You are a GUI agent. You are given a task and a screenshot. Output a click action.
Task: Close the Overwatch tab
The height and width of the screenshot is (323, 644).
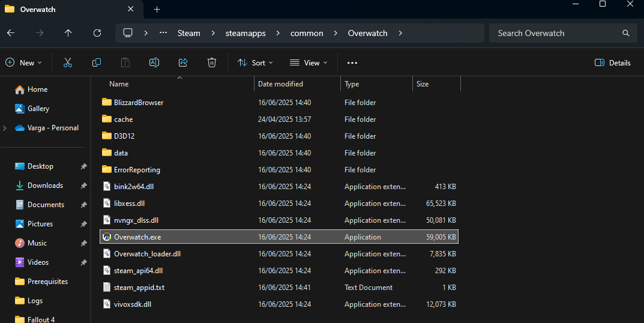[131, 9]
